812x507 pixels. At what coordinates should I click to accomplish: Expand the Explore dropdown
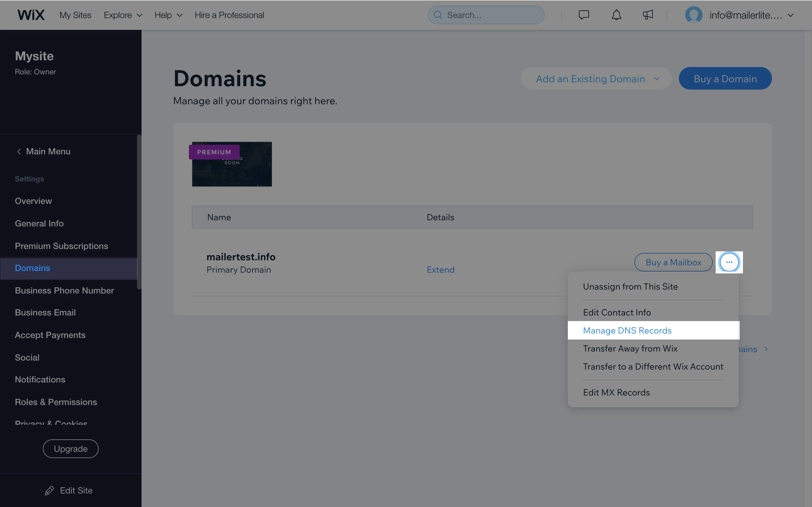[123, 15]
